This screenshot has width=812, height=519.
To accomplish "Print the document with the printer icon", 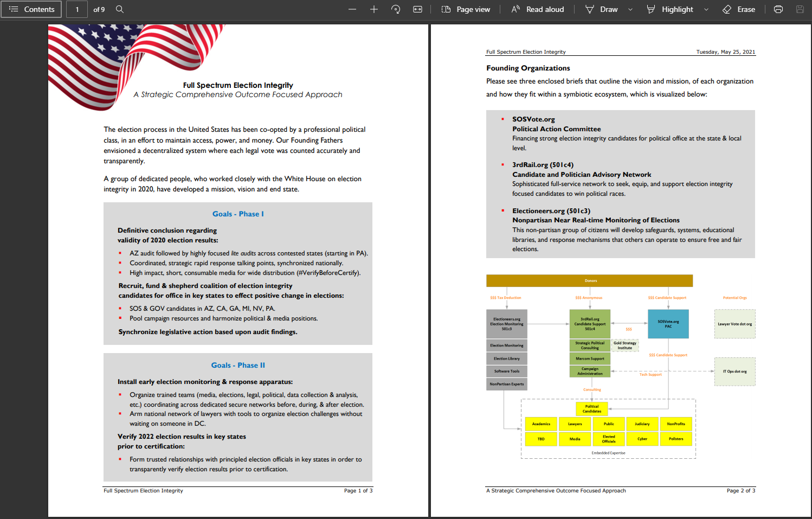I will point(778,9).
